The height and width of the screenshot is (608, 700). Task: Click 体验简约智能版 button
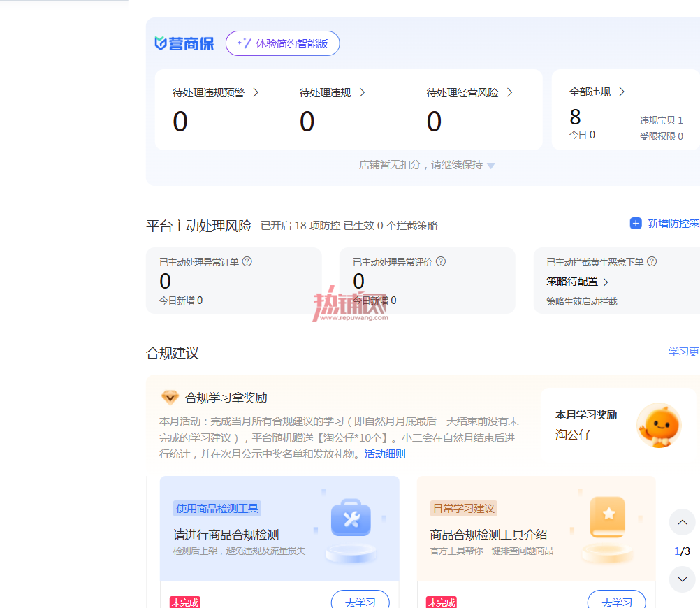coord(283,43)
